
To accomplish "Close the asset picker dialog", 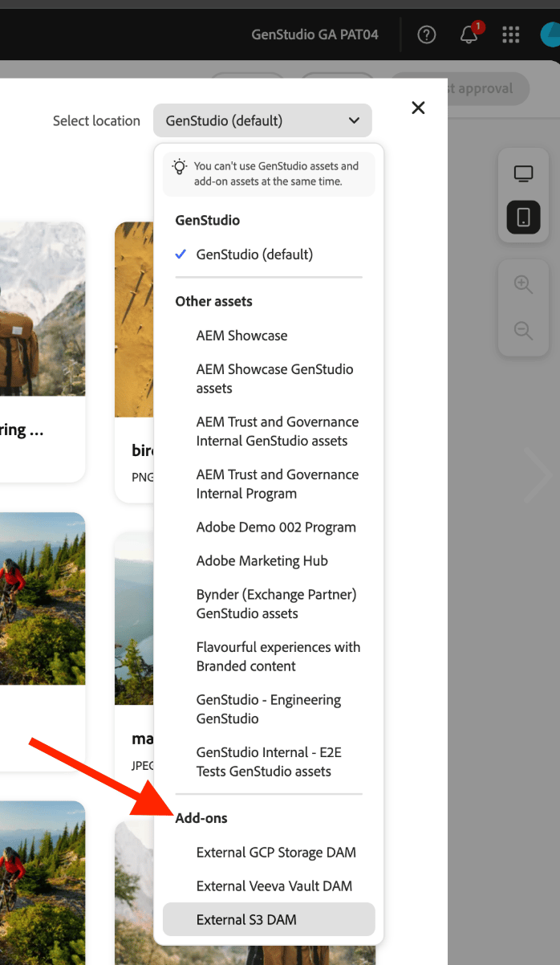I will (418, 108).
